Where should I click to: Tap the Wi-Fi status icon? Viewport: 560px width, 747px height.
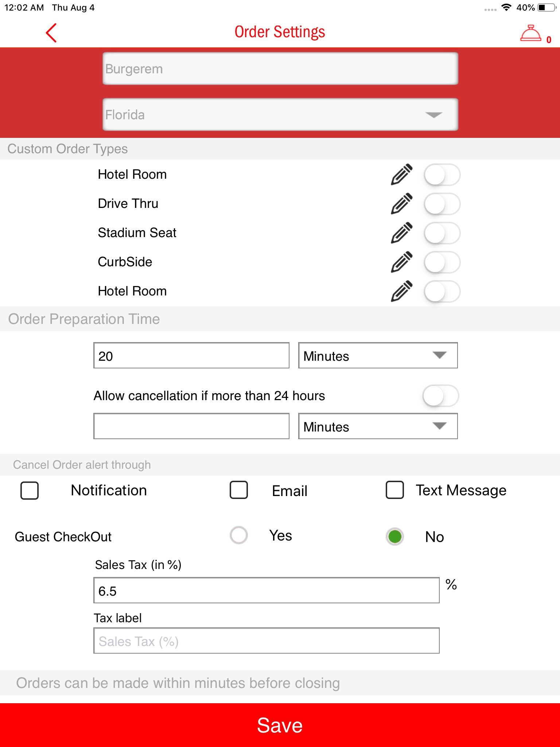(x=506, y=8)
